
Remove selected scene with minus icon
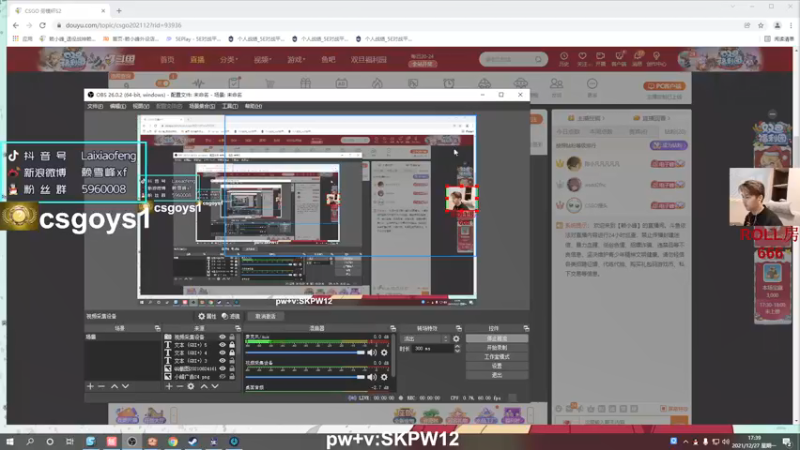click(x=101, y=386)
